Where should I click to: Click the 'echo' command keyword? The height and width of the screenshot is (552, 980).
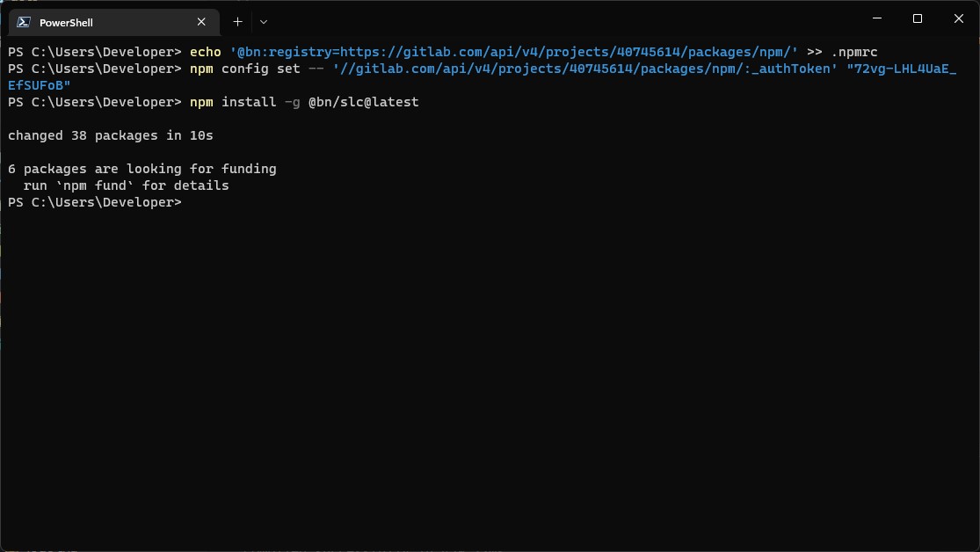pos(205,52)
